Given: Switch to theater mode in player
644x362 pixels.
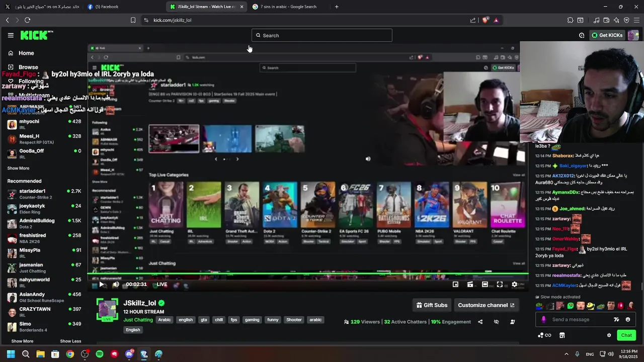Looking at the screenshot, I should coord(485,284).
